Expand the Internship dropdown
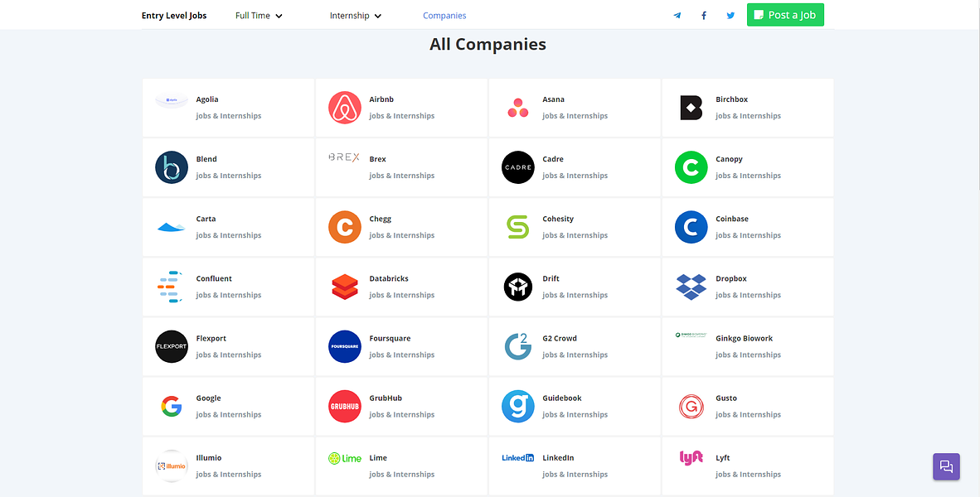Screen dimensions: 980x497 point(356,16)
